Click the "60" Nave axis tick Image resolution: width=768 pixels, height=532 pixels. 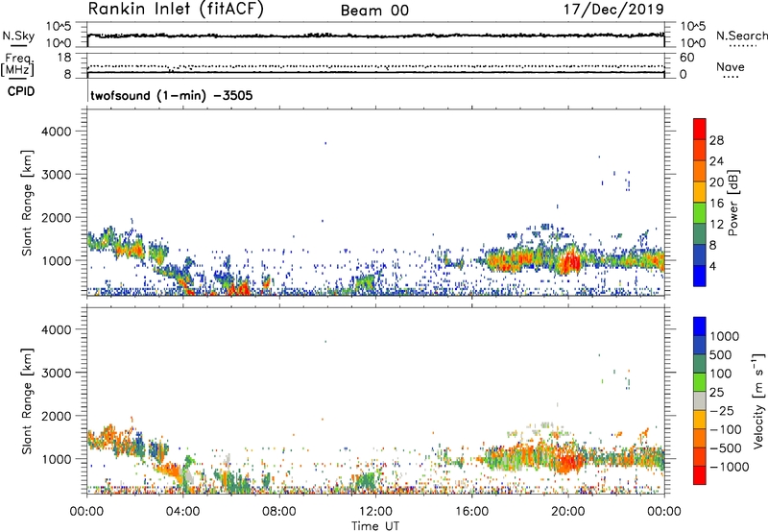[686, 58]
